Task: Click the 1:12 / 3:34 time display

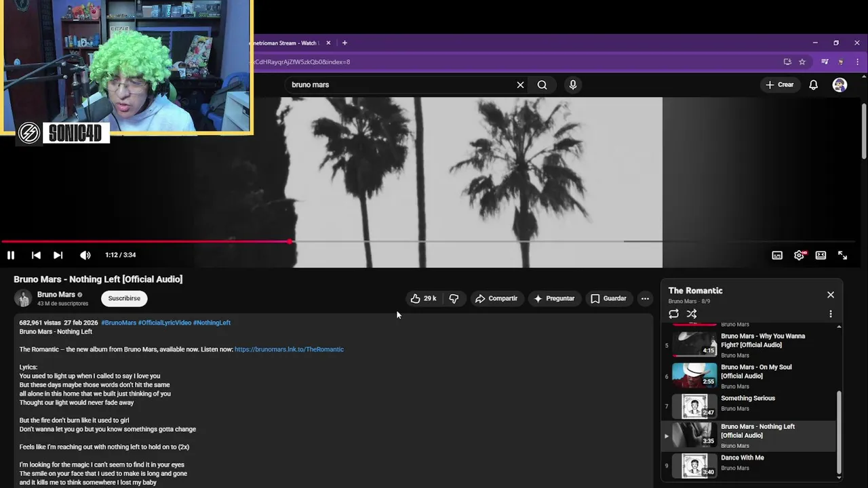Action: 121,255
